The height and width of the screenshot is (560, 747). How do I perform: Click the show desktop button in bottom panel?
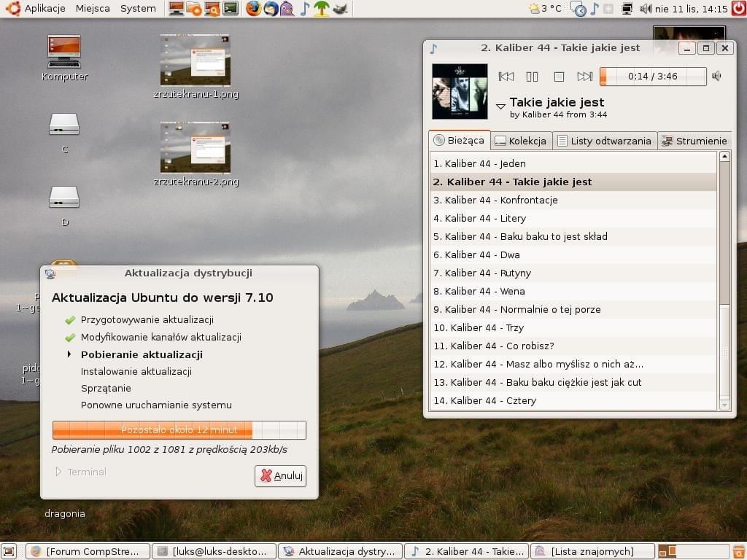[x=9, y=551]
